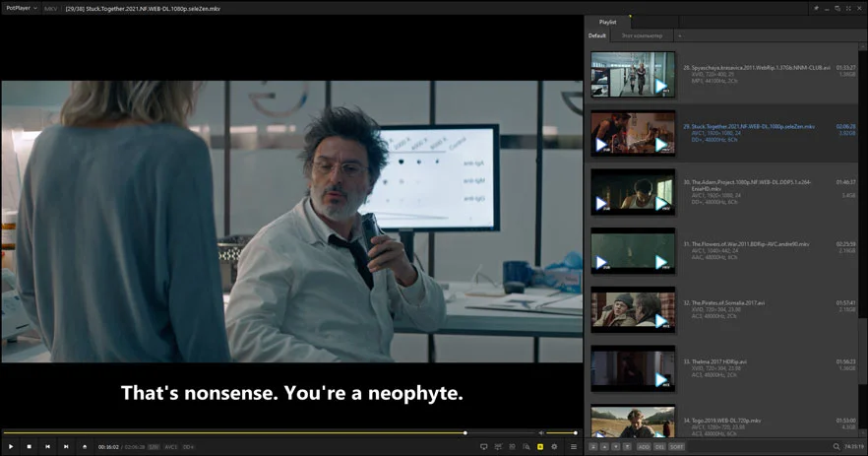Mute audio via the speaker icon
This screenshot has height=456, width=868.
pos(541,432)
